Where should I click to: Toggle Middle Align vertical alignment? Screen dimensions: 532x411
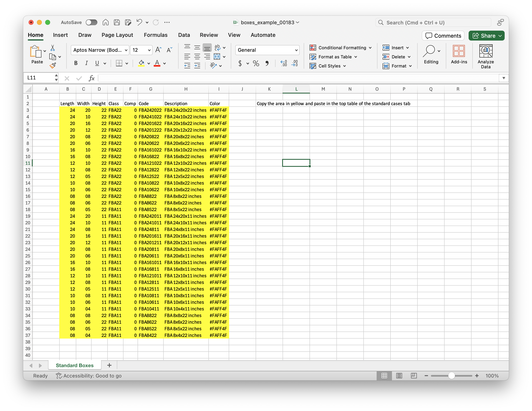(197, 47)
